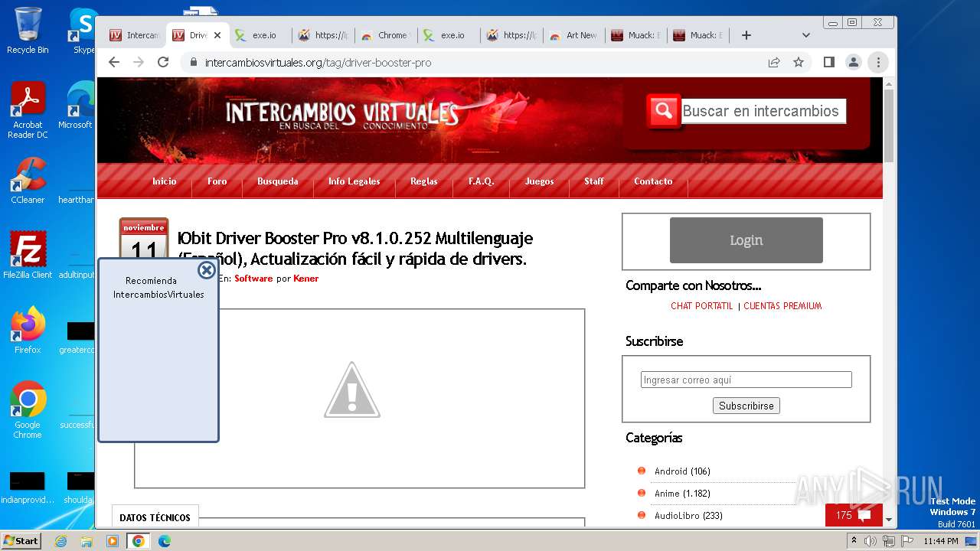Open author Kener link
The width and height of the screenshot is (980, 551).
(x=306, y=279)
